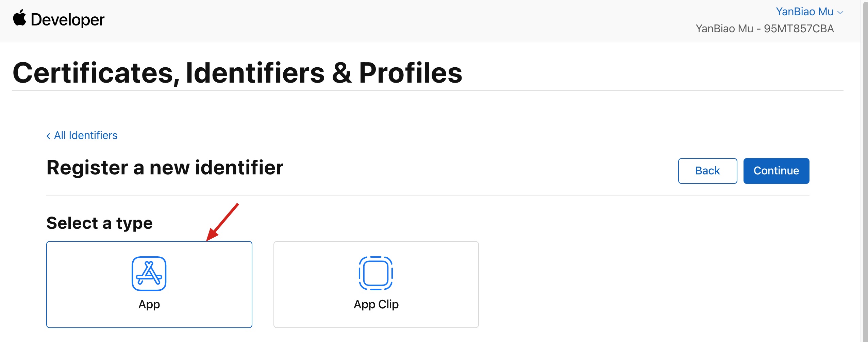Open the Developer home link
The image size is (868, 342).
click(x=67, y=20)
